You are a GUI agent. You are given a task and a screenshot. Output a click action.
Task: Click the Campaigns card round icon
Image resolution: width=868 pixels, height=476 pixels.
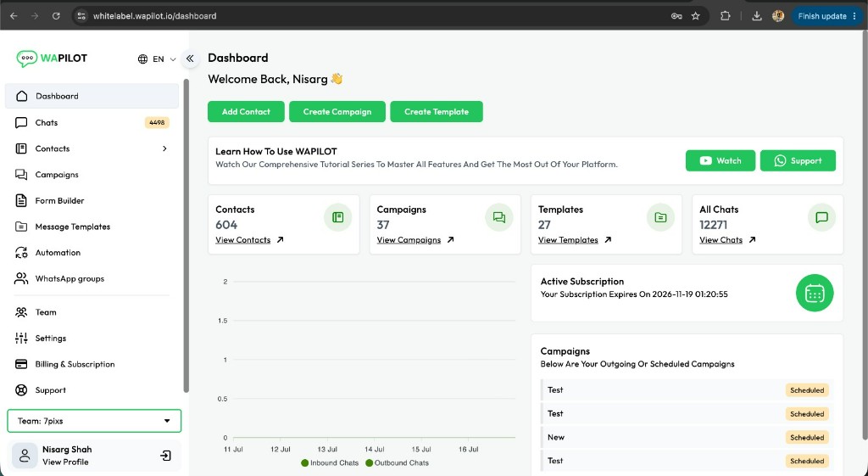click(x=498, y=217)
